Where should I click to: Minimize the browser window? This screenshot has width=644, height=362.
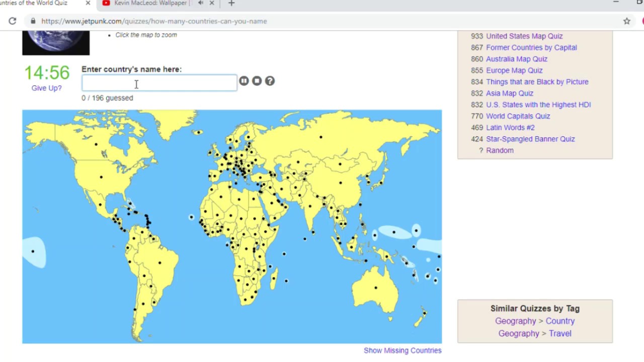coord(616,3)
